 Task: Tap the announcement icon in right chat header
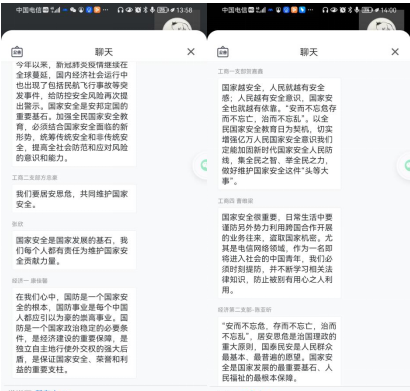[223, 52]
